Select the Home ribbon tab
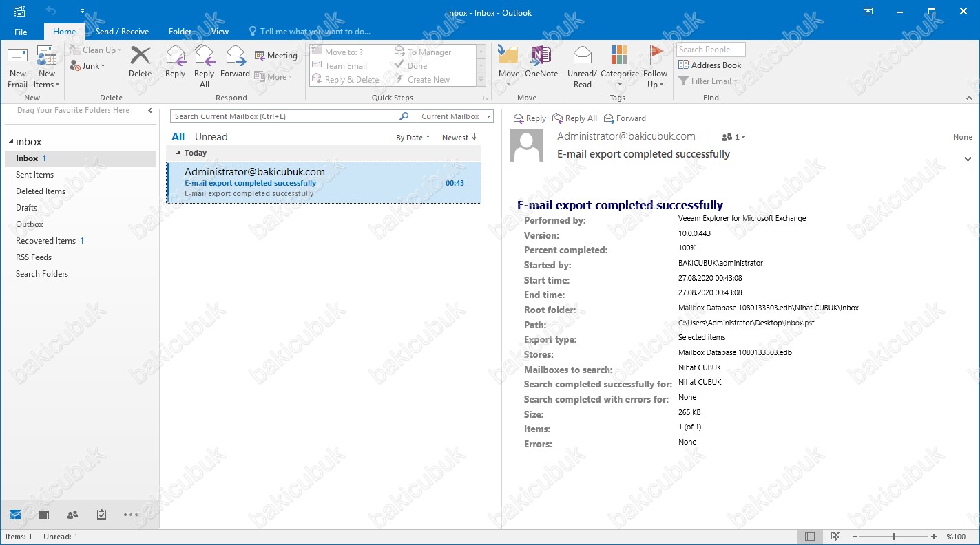Screen dimensions: 980x545 point(65,32)
